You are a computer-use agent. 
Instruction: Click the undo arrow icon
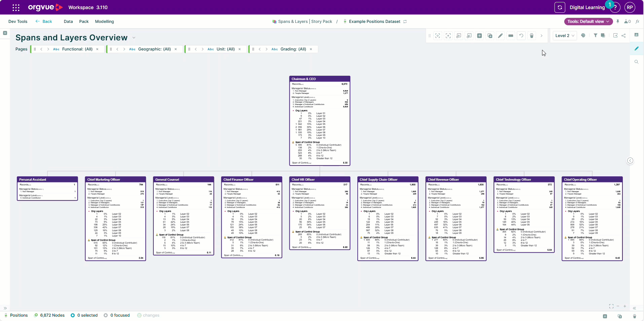(x=521, y=35)
